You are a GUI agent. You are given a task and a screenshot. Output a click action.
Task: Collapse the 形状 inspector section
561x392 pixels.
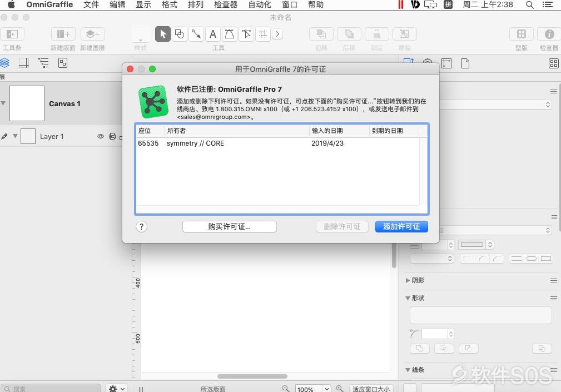point(408,298)
